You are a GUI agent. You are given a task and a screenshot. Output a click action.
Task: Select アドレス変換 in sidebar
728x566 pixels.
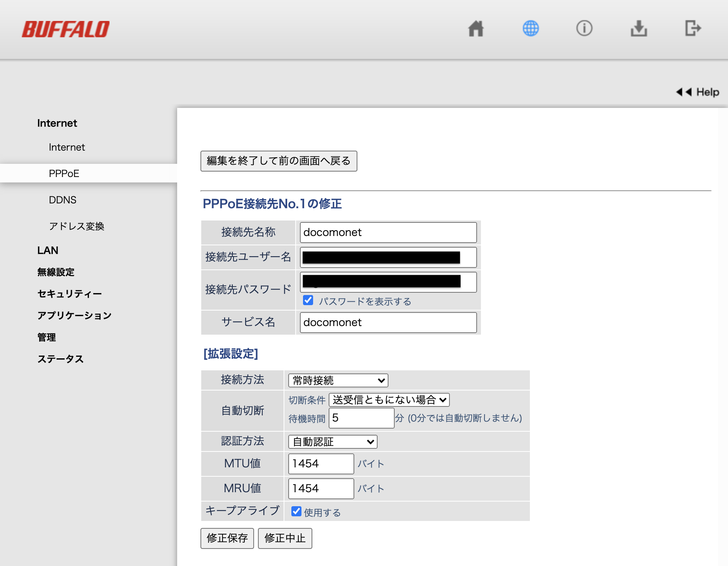(x=77, y=226)
